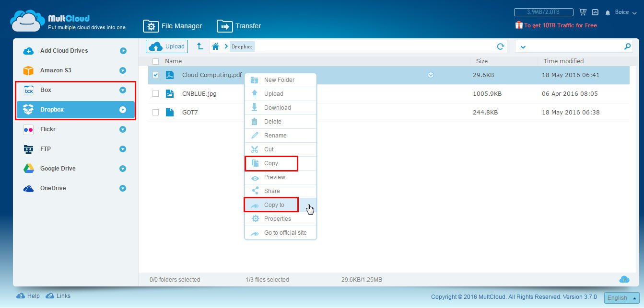
Task: Toggle the select-all checkbox in header
Action: 155,61
